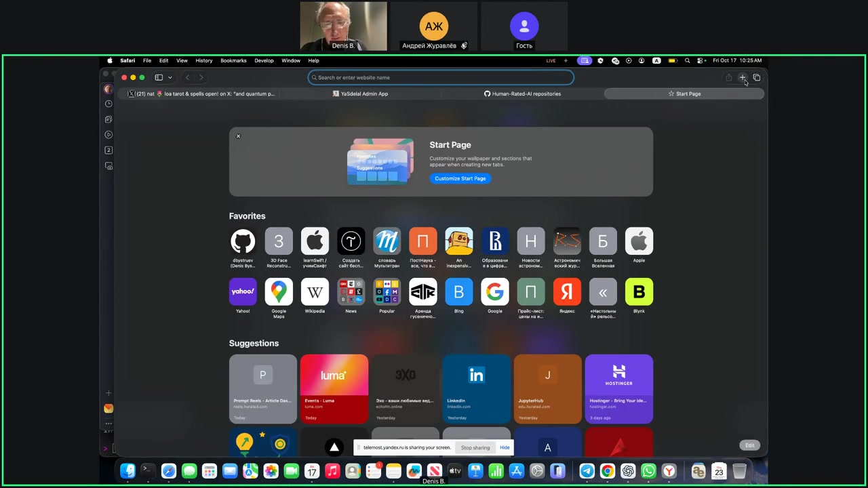Open Wikipedia from Favorites
868x488 pixels.
[x=315, y=292]
